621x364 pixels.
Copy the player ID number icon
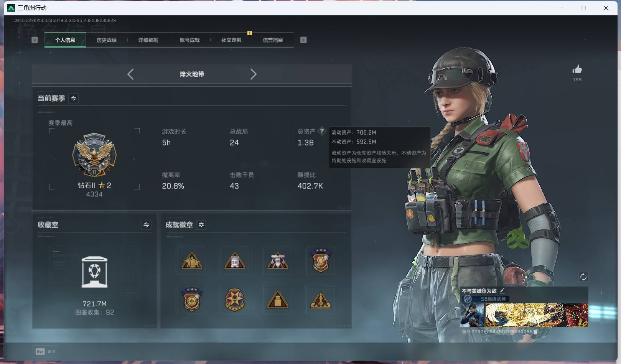pos(536,331)
